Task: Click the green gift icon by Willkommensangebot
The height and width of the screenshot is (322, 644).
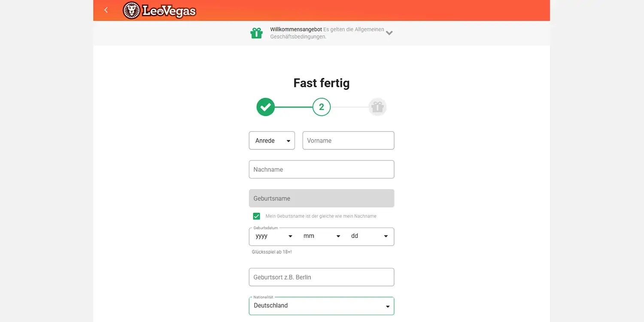Action: (x=256, y=33)
